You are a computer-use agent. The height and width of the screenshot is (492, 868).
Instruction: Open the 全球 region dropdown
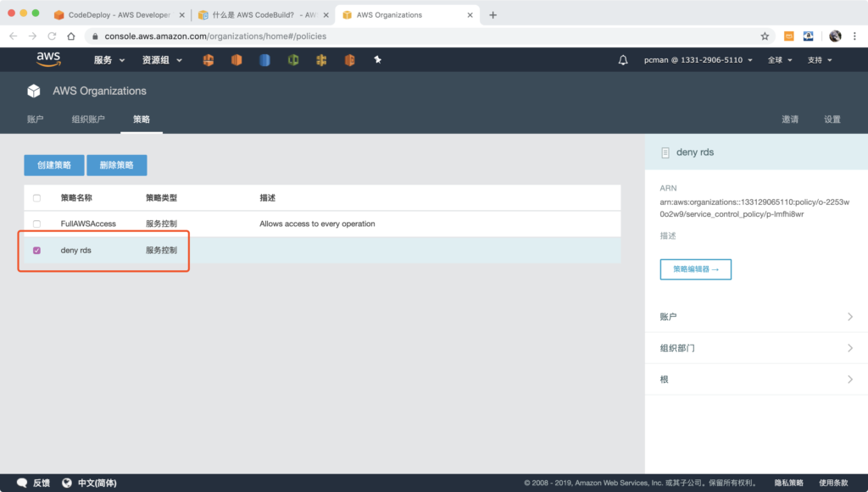(780, 60)
